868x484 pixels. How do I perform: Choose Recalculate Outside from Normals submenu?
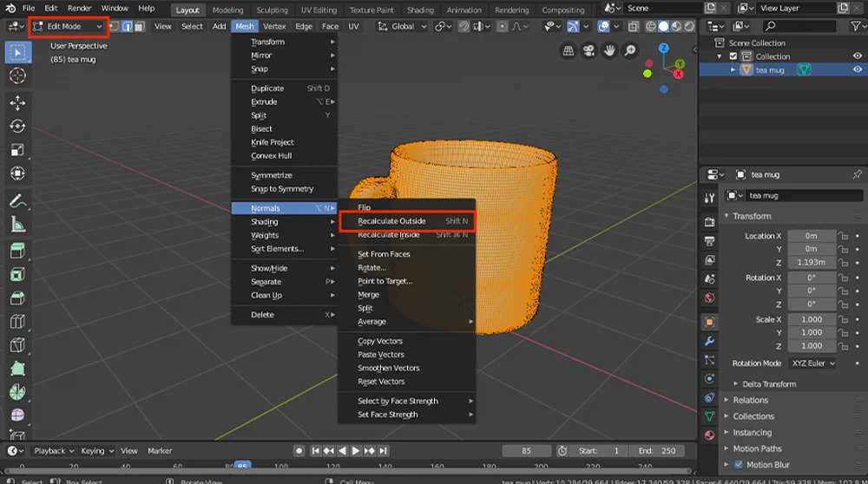(x=391, y=221)
